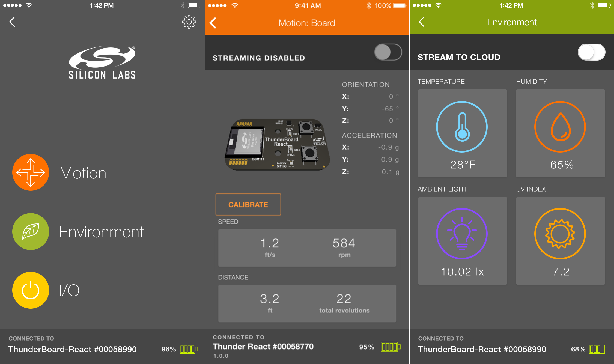Tap ThunderBoard-React #00058990 on Environment screen

[482, 349]
